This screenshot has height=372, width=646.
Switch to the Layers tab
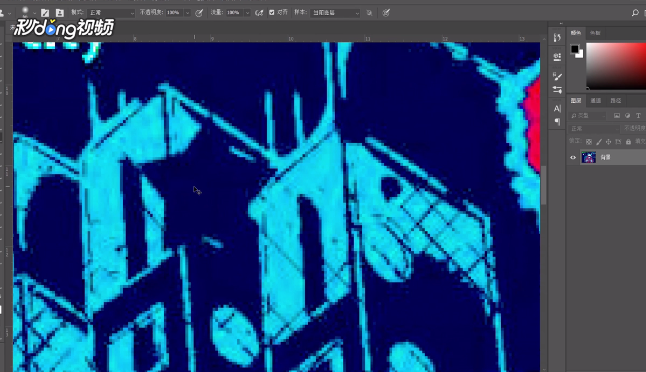click(576, 101)
